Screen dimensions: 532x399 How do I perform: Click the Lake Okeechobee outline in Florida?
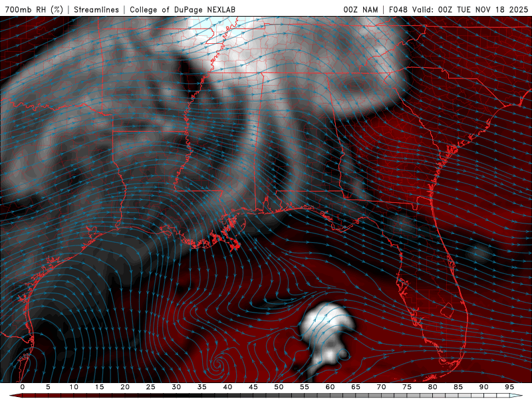click(x=447, y=309)
